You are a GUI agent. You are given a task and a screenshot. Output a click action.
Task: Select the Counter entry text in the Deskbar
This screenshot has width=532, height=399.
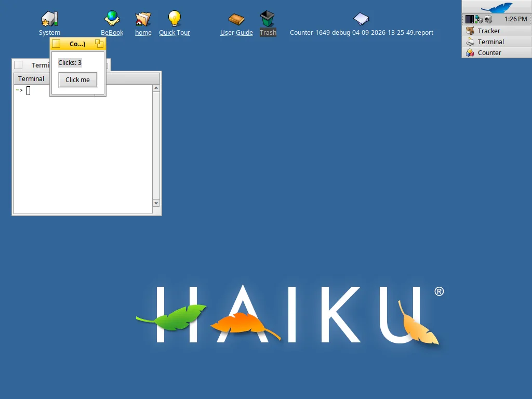tap(489, 52)
